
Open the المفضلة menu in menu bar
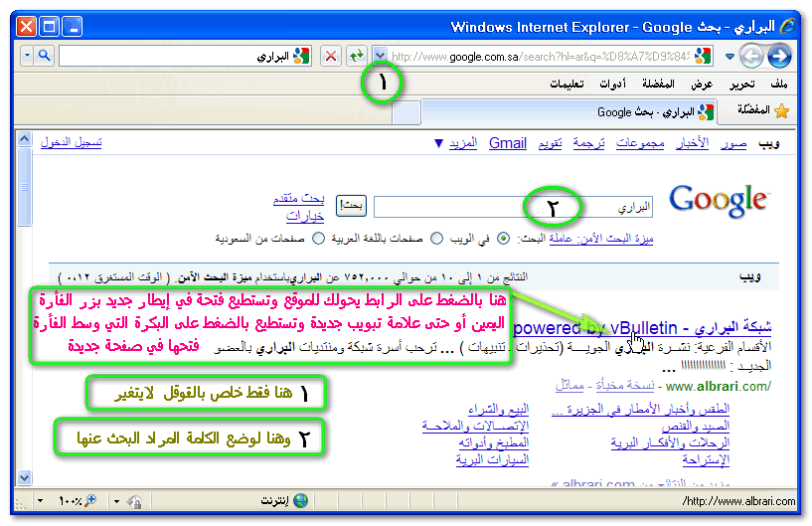(658, 84)
